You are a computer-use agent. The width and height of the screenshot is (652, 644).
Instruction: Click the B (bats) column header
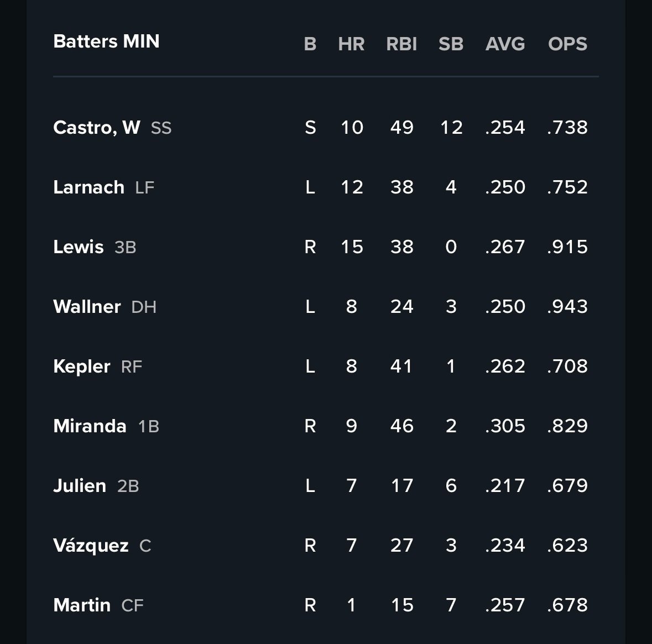310,44
